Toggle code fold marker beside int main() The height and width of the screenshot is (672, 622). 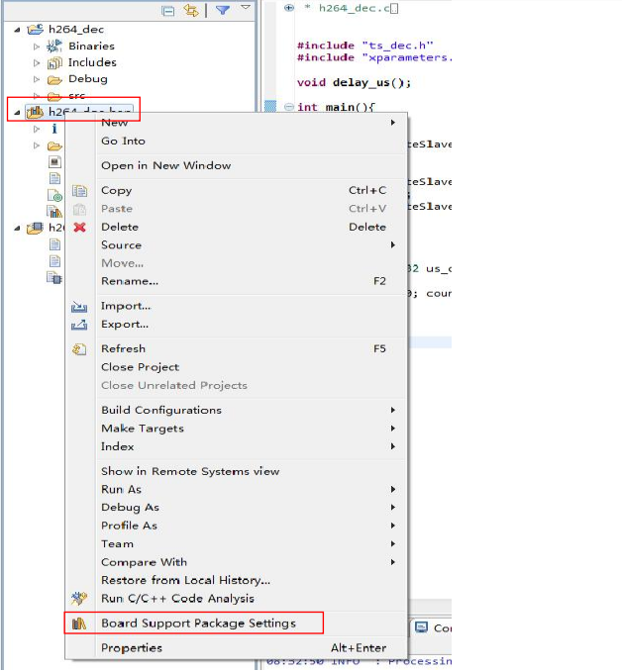288,107
